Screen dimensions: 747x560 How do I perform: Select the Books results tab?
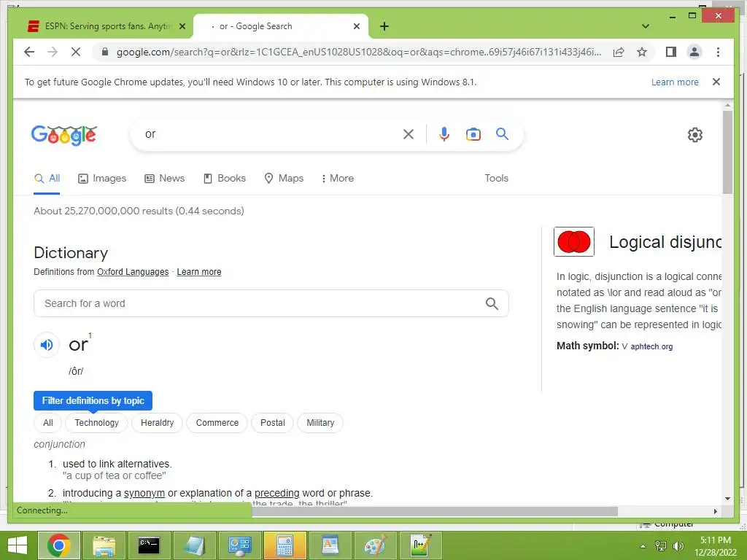pyautogui.click(x=225, y=178)
